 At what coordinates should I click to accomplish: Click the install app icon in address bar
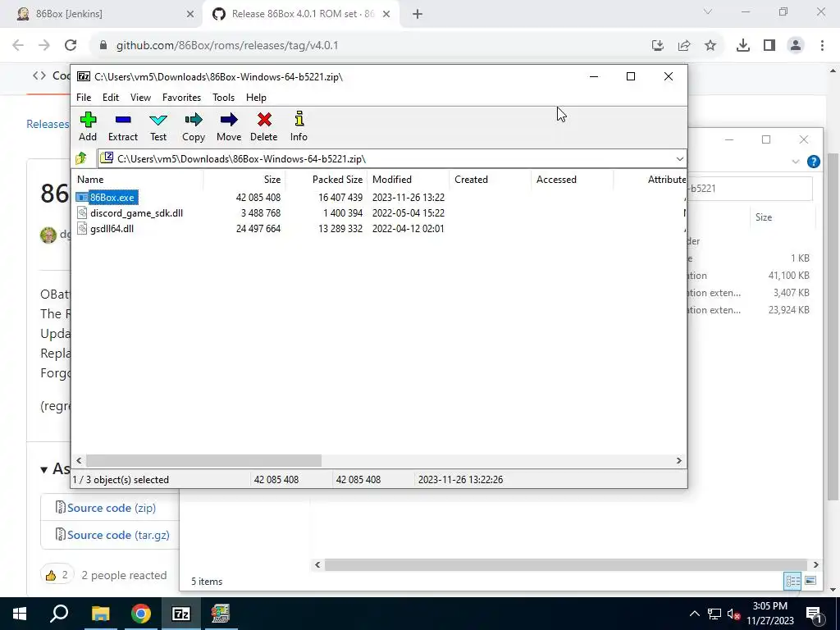coord(658,45)
